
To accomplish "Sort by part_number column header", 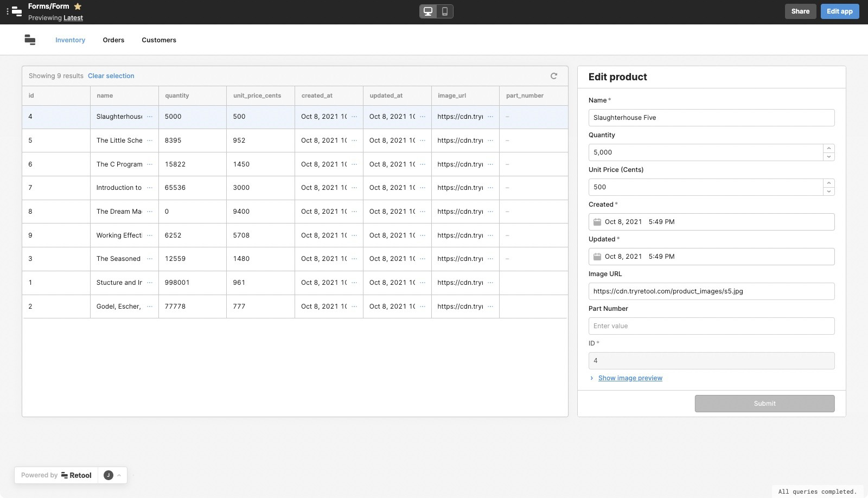I will 533,95.
